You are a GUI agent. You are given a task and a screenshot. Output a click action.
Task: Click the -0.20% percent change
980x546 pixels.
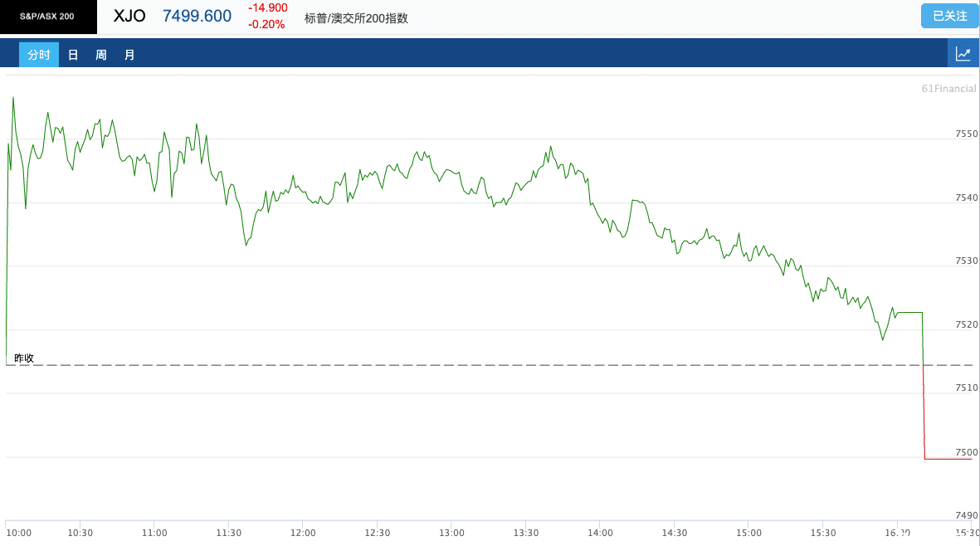266,24
